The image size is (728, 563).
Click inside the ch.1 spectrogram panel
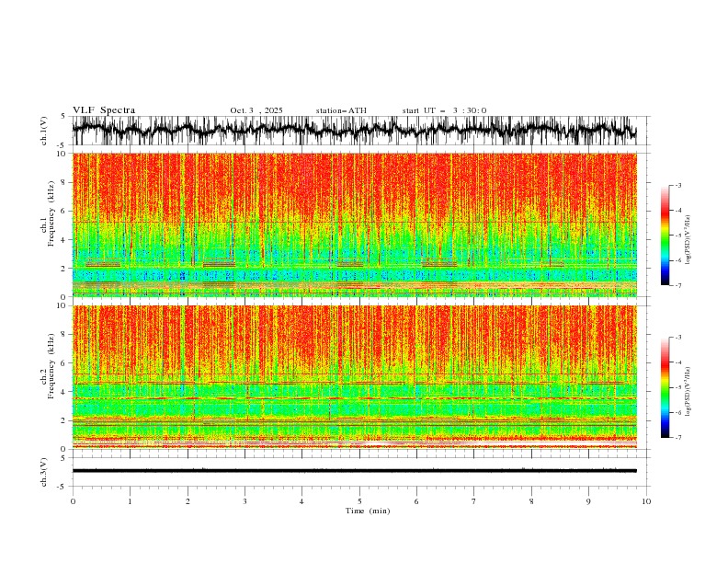tap(354, 224)
